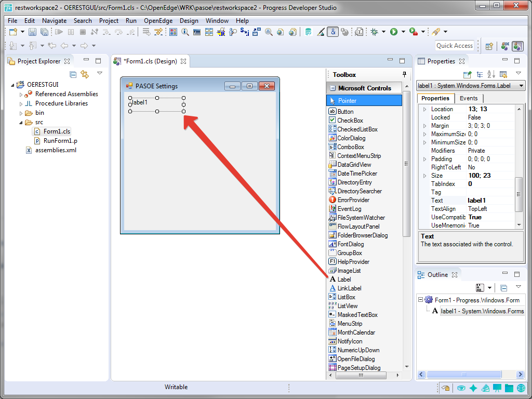Click the Open Perspective icon

489,46
